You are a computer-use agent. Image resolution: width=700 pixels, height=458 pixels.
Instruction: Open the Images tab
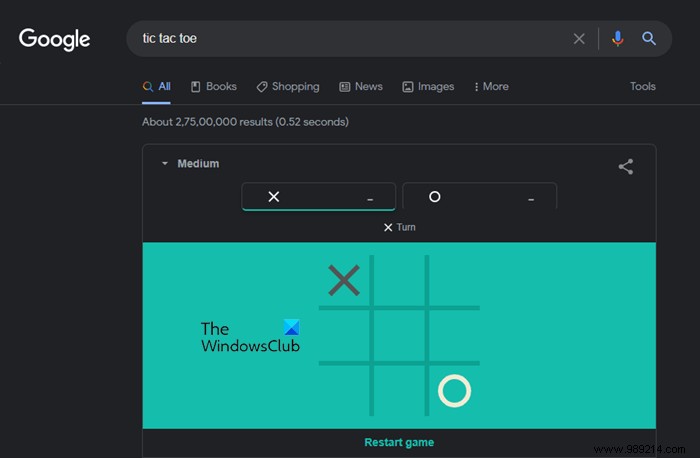[428, 87]
